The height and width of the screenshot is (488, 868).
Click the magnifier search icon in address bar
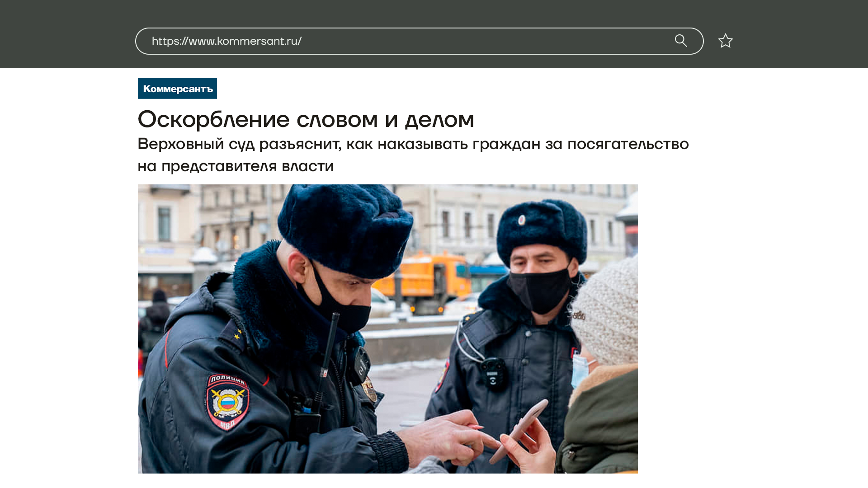pyautogui.click(x=681, y=41)
